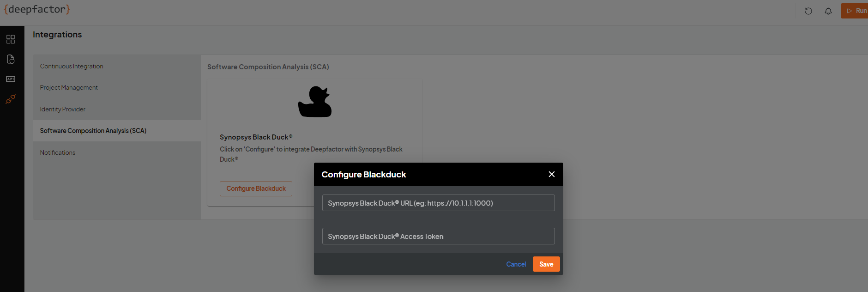This screenshot has width=868, height=292.
Task: Click the Software Composition Analysis section heading
Action: pyautogui.click(x=268, y=67)
